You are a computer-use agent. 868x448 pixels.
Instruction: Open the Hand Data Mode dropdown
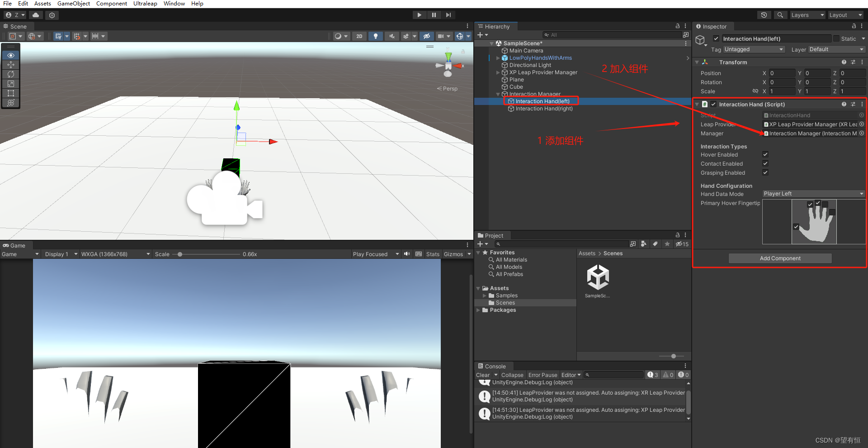[x=813, y=194]
